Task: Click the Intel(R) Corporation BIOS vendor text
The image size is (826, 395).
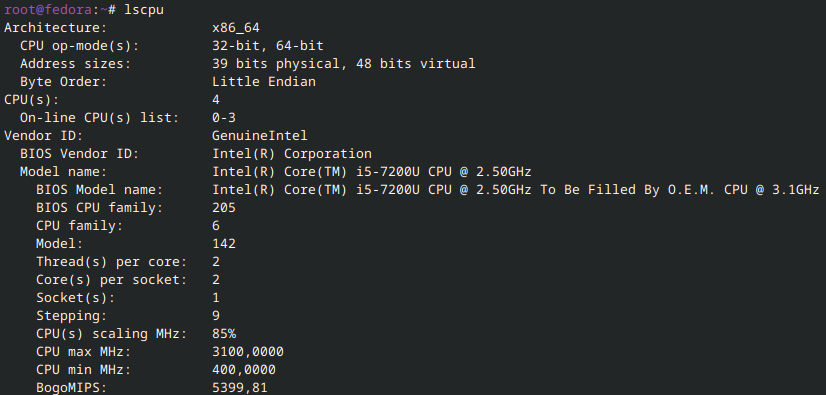Action: [292, 154]
